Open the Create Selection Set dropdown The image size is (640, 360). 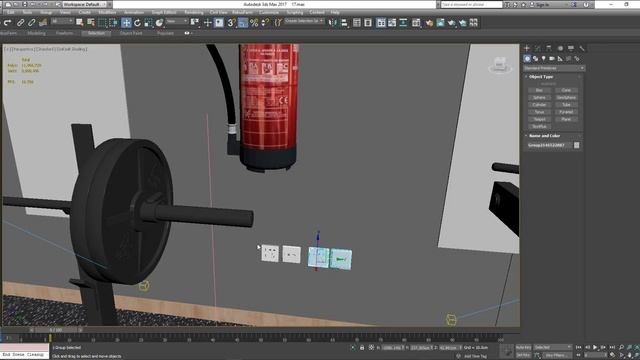pyautogui.click(x=304, y=21)
